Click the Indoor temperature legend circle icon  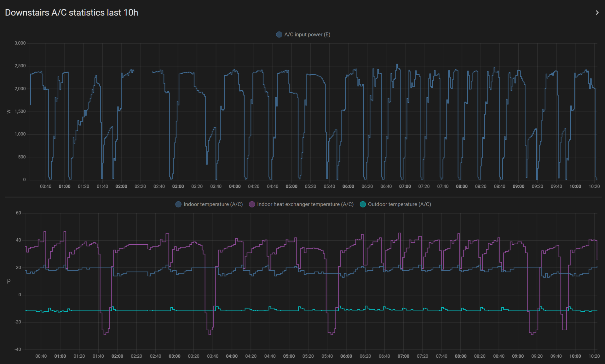click(x=178, y=204)
